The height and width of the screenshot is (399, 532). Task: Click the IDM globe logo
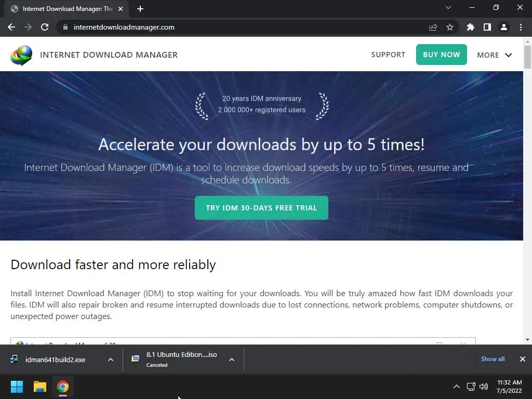tap(21, 55)
